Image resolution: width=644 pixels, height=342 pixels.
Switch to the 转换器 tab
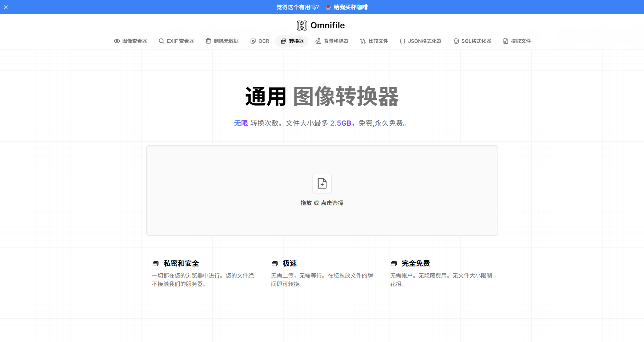[x=292, y=41]
